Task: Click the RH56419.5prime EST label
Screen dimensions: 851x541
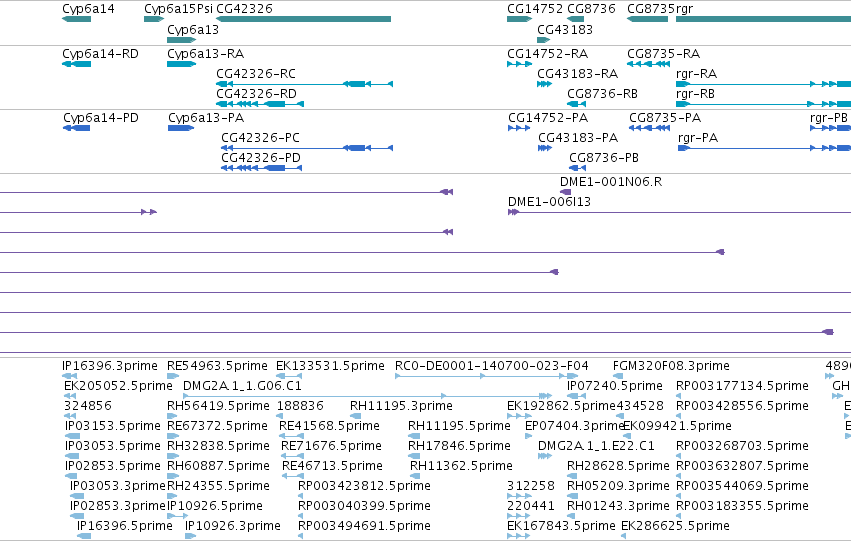Action: coord(218,406)
